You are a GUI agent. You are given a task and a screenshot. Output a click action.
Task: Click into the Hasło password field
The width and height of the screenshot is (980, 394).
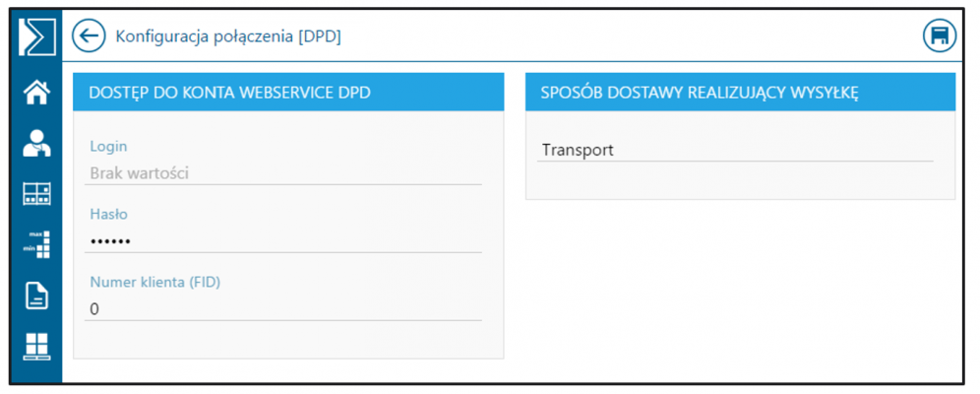coord(283,241)
